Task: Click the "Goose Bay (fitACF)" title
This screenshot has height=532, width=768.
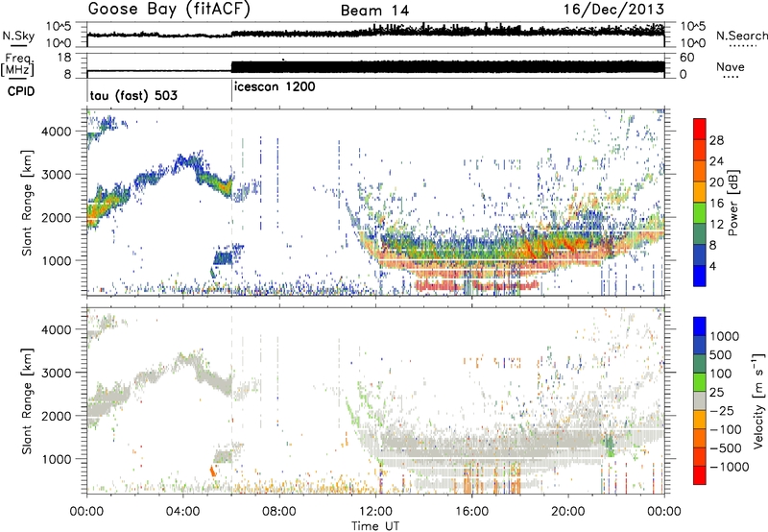Action: [169, 10]
